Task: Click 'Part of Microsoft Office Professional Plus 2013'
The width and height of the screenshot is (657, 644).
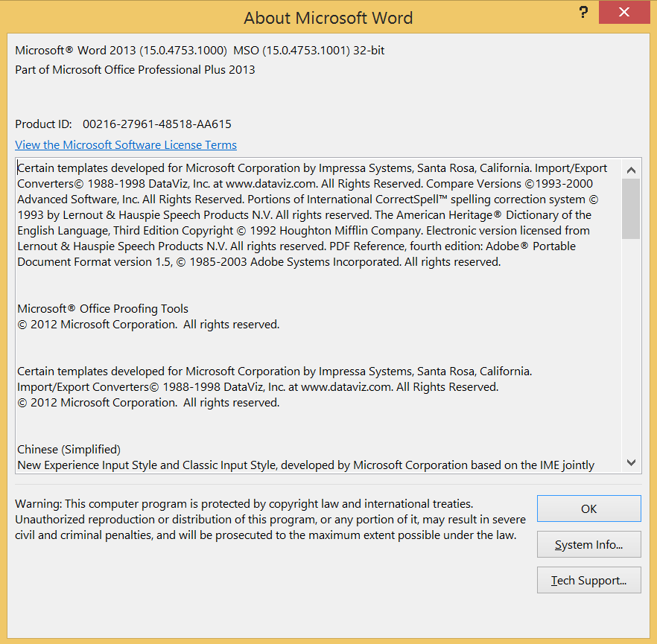Action: pos(135,70)
